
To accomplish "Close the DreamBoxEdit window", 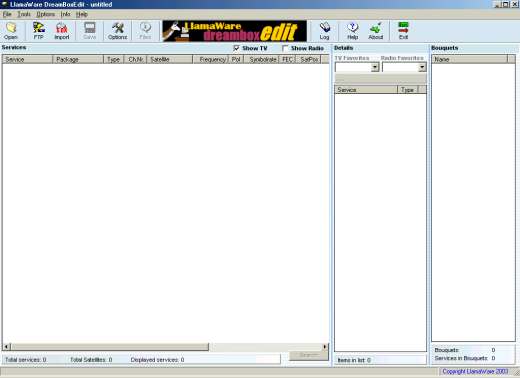I will pos(514,4).
